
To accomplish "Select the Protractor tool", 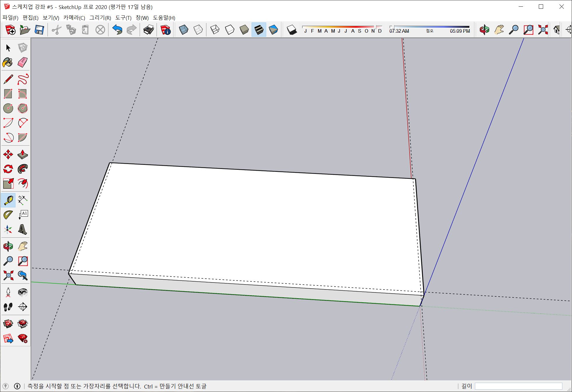I will (x=8, y=215).
